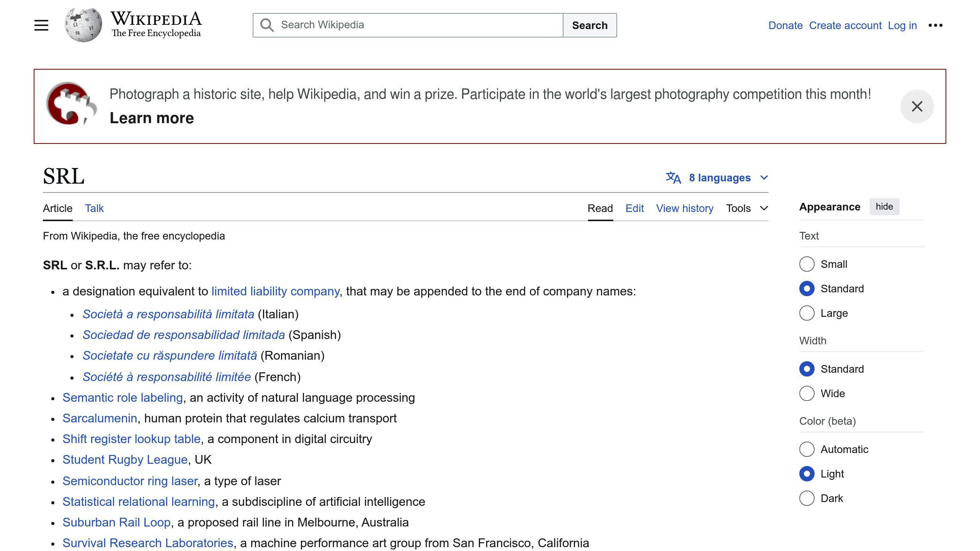Switch to the Article tab
980x551 pixels.
[x=57, y=208]
